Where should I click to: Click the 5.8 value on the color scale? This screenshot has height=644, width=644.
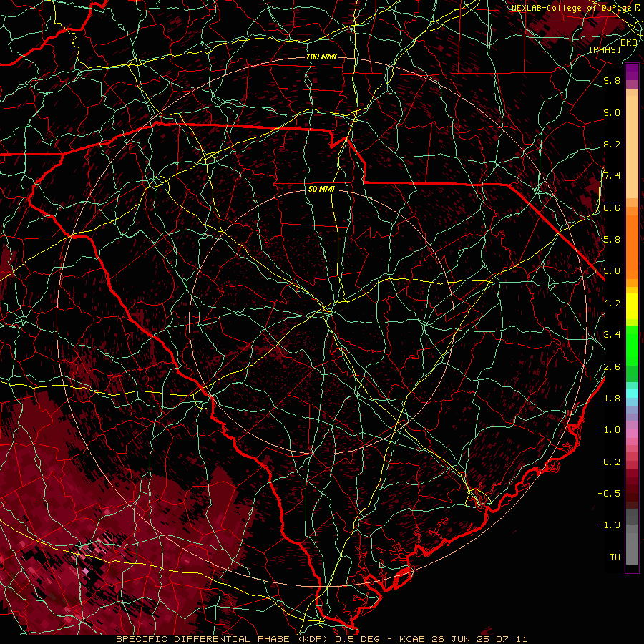click(x=612, y=240)
